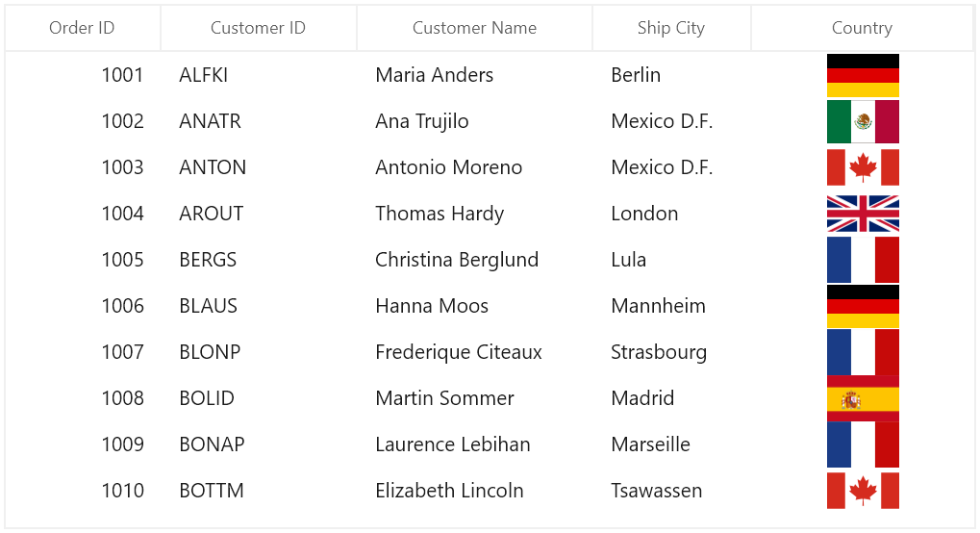
Task: Click the UK flag for Thomas Hardy
Action: tap(863, 214)
